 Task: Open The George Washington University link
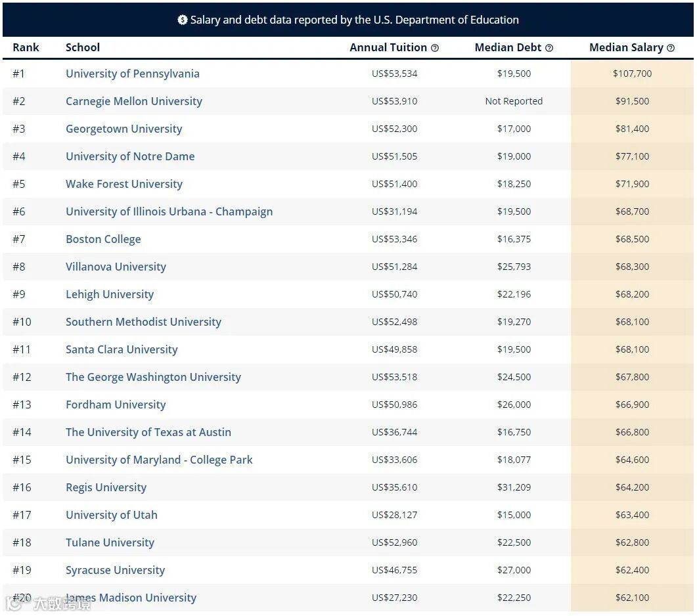tap(153, 377)
